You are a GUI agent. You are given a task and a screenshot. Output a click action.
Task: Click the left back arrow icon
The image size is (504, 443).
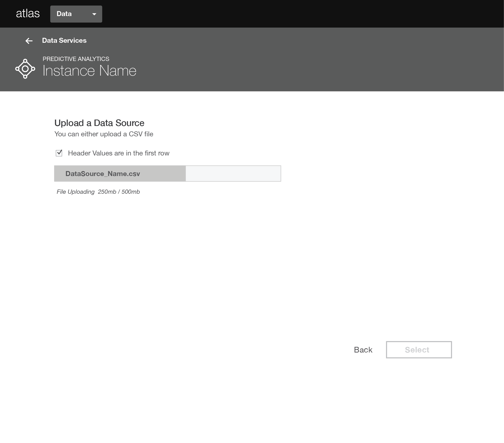pos(29,41)
